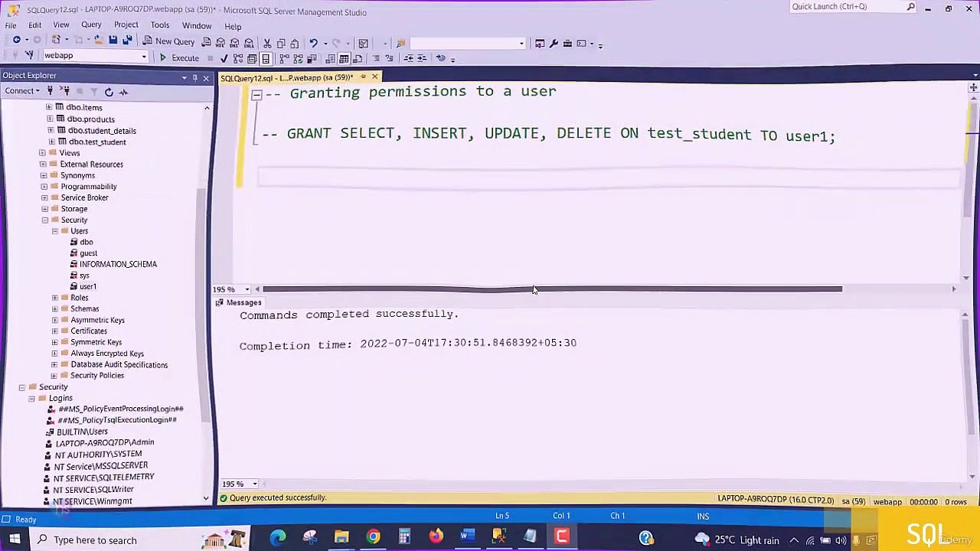Open the File menu

point(11,26)
